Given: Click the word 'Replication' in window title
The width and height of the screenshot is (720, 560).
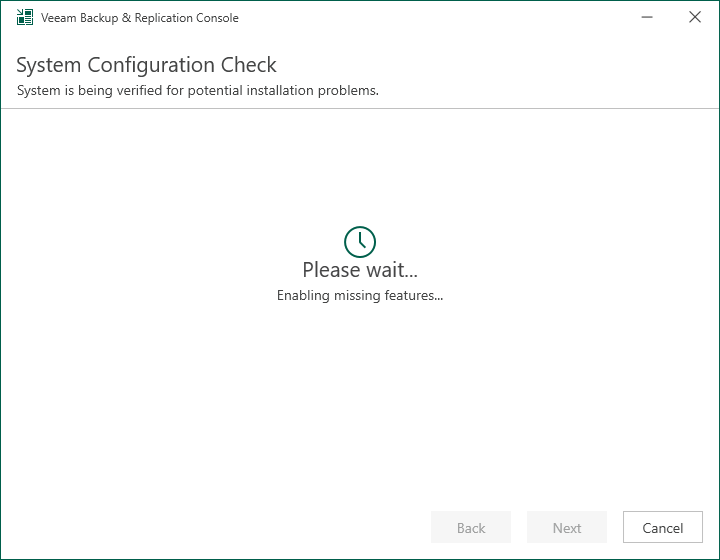Looking at the screenshot, I should pos(163,18).
